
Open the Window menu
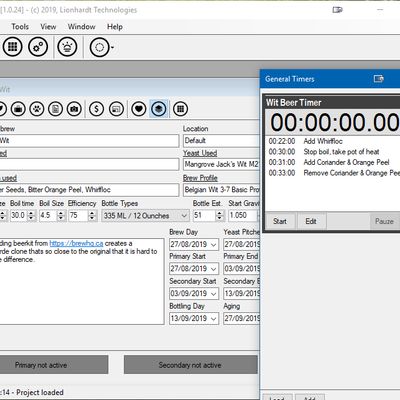tap(82, 27)
